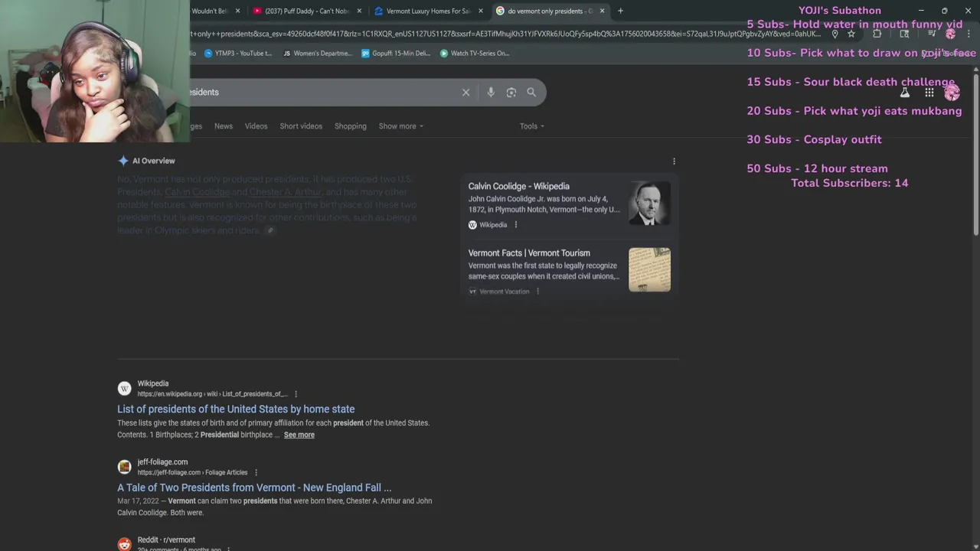Click the Vermont Facts document thumbnail
This screenshot has width=980, height=551.
click(x=649, y=269)
